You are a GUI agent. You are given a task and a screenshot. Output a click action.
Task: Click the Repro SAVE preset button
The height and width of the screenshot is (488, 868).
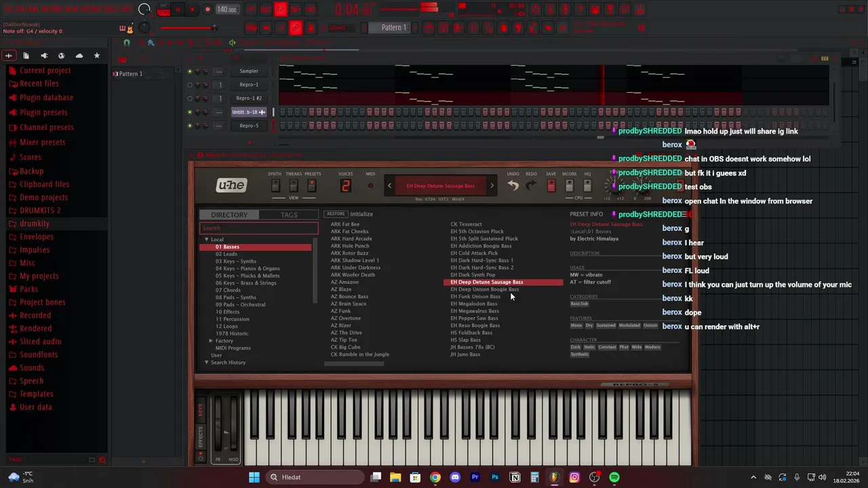pyautogui.click(x=551, y=186)
